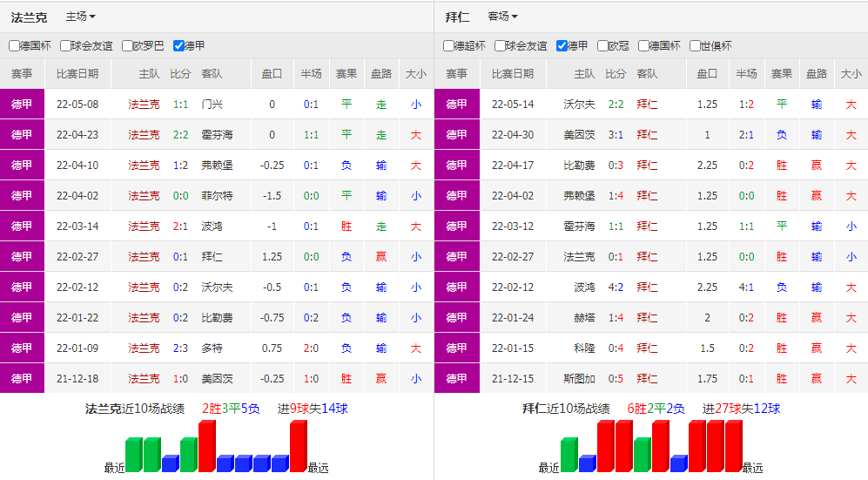Click handicap 2.25 in 波鸿 vs 拜仁 row
Image resolution: width=868 pixels, height=480 pixels.
point(707,287)
